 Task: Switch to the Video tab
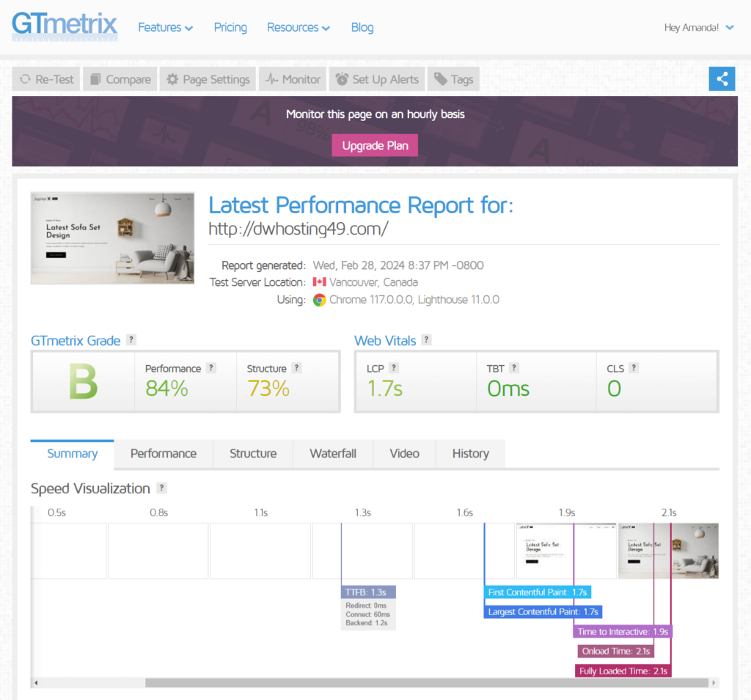pyautogui.click(x=404, y=454)
